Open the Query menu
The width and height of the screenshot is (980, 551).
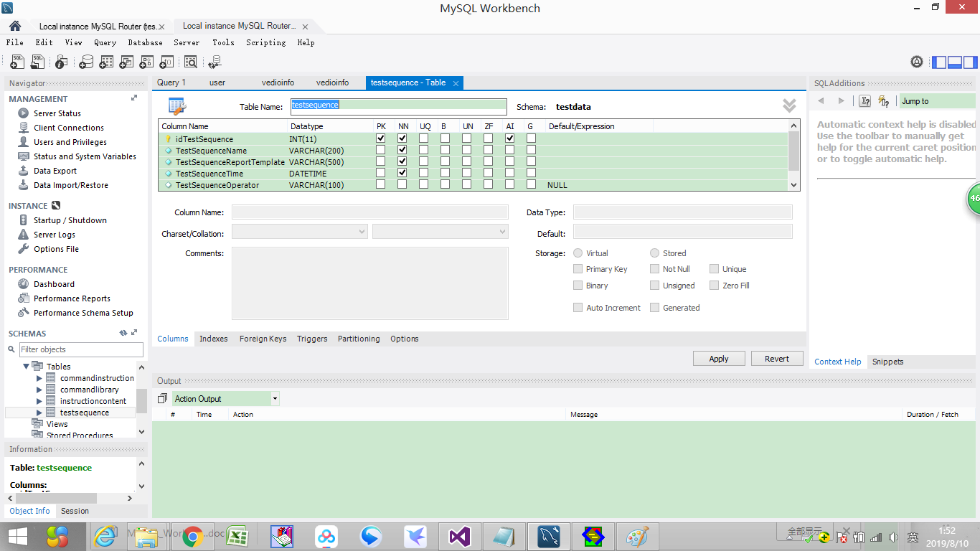click(105, 42)
